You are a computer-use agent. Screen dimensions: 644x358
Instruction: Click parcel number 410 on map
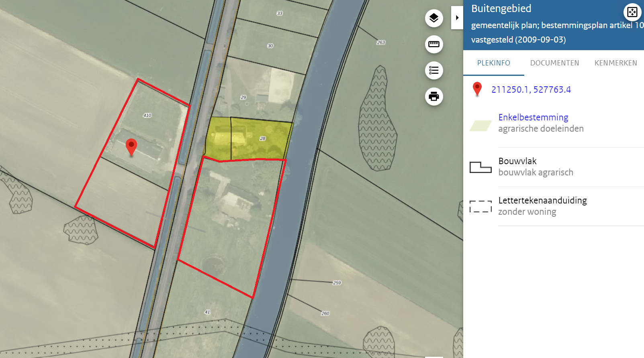147,116
